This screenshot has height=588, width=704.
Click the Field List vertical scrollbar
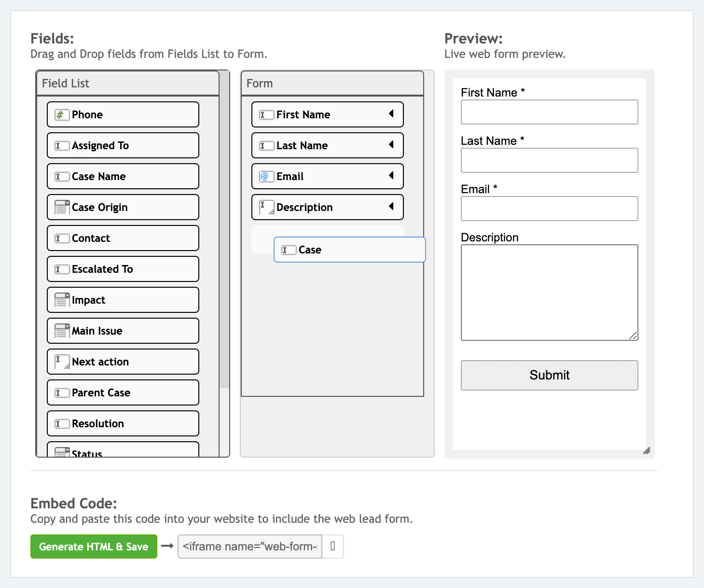(x=224, y=241)
